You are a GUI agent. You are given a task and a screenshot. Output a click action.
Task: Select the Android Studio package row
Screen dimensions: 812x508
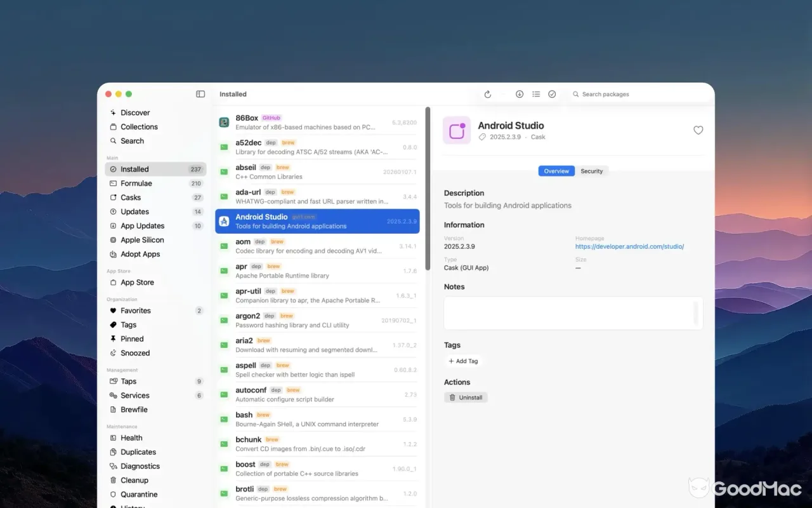click(317, 222)
